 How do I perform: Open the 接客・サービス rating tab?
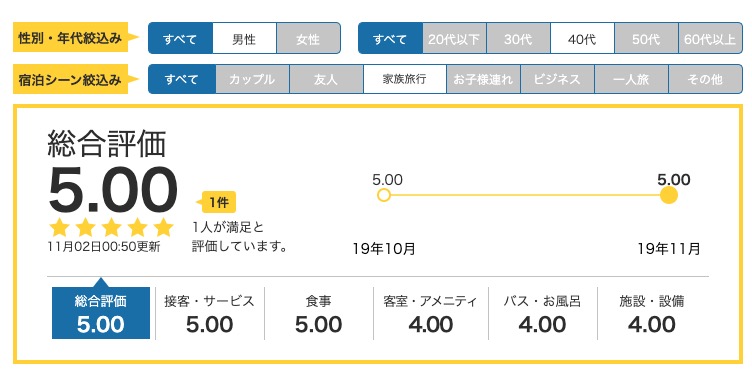(x=210, y=313)
